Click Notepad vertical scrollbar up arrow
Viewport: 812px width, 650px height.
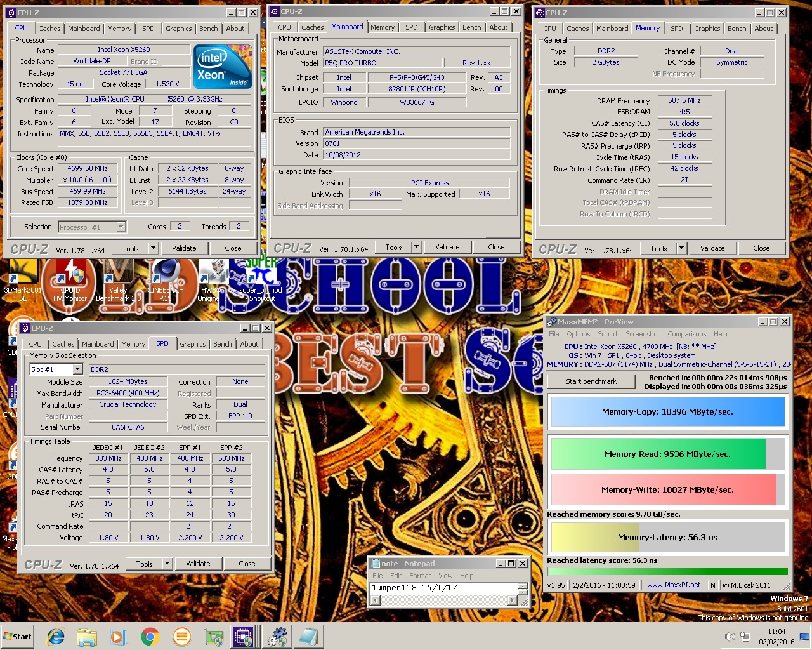(523, 587)
